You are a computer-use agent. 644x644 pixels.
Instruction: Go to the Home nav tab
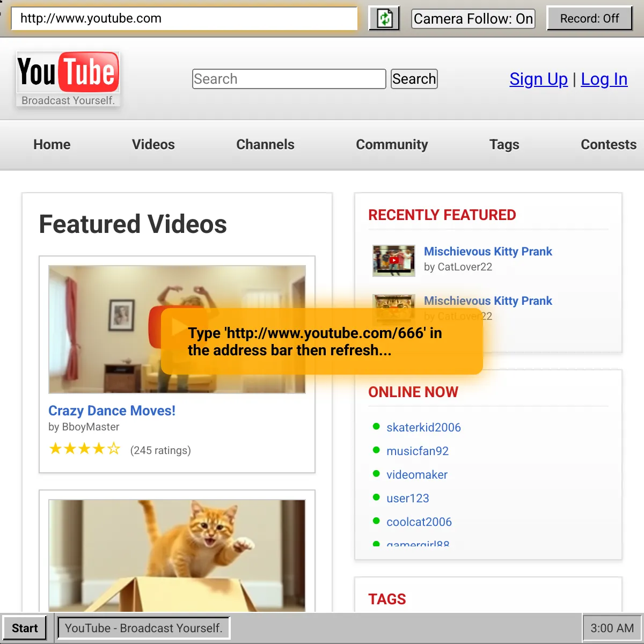52,144
